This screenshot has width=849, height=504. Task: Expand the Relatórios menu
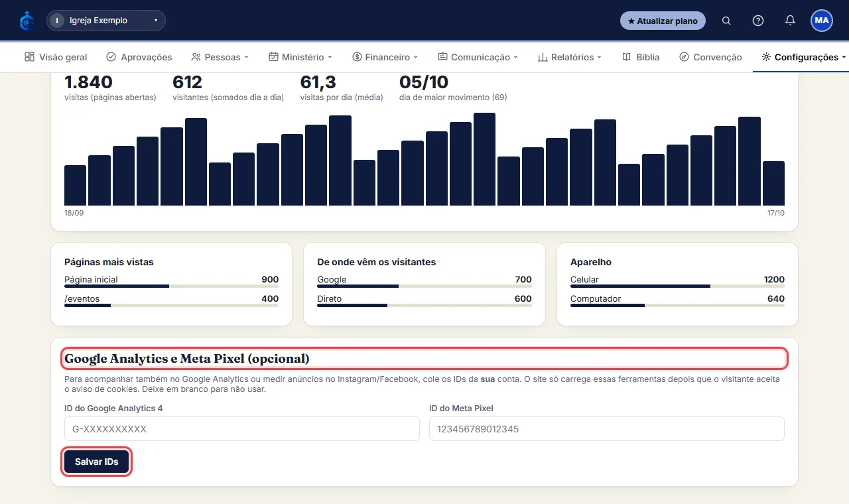click(x=570, y=57)
